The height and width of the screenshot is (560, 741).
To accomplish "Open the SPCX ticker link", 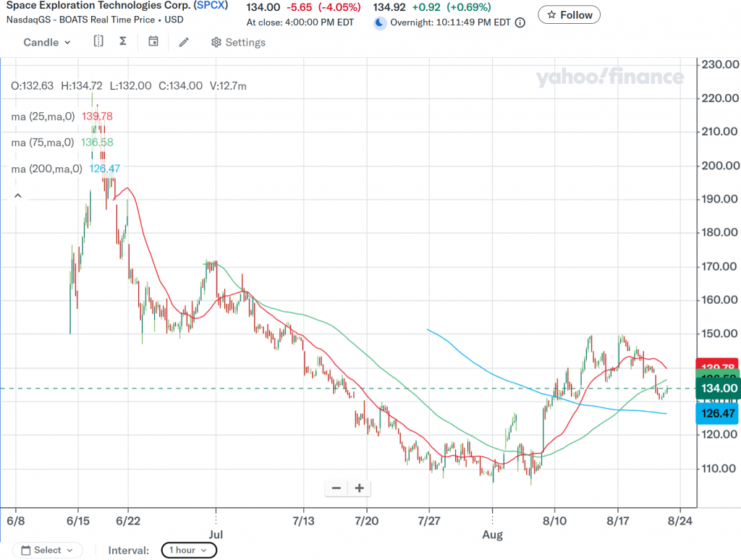I will pos(211,6).
